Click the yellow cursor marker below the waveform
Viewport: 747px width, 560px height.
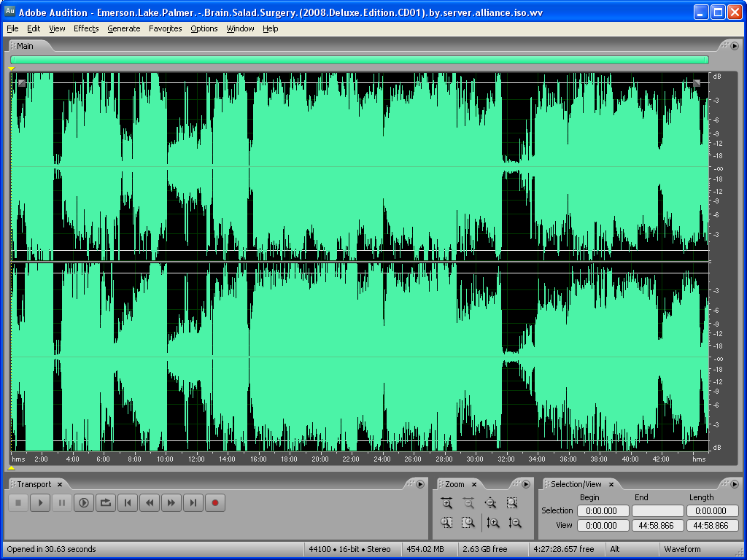click(x=12, y=468)
